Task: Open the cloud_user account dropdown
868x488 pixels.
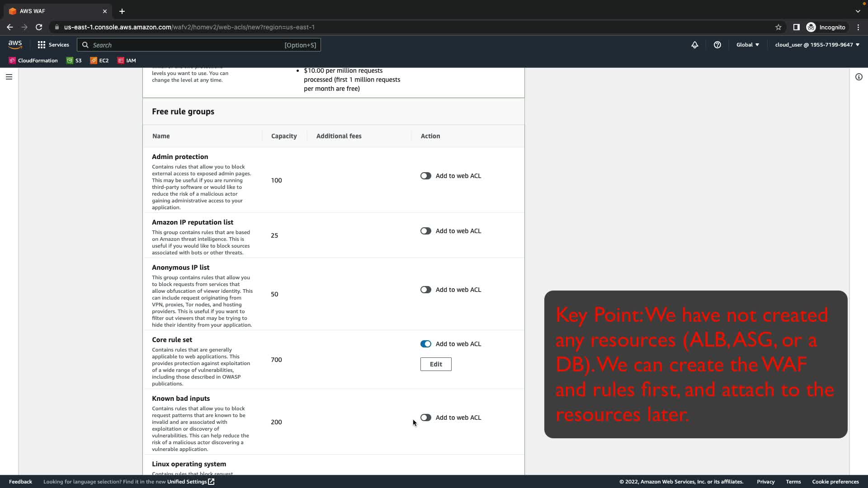Action: coord(817,45)
